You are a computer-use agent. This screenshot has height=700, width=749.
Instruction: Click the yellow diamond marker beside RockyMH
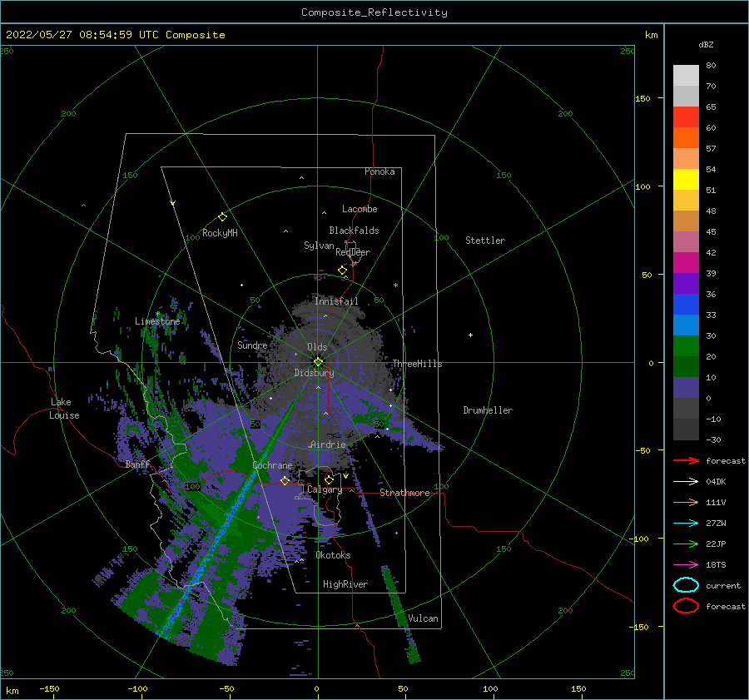click(222, 217)
